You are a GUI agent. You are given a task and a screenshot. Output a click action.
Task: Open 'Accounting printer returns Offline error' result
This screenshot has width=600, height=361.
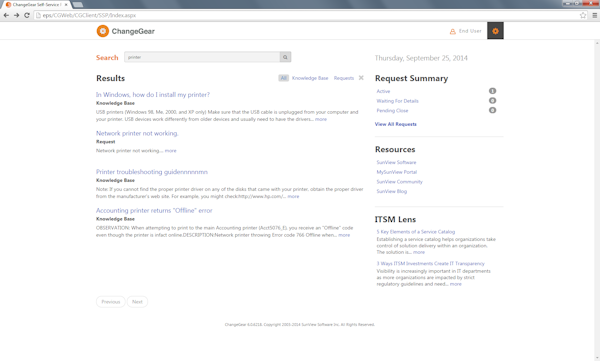click(154, 211)
